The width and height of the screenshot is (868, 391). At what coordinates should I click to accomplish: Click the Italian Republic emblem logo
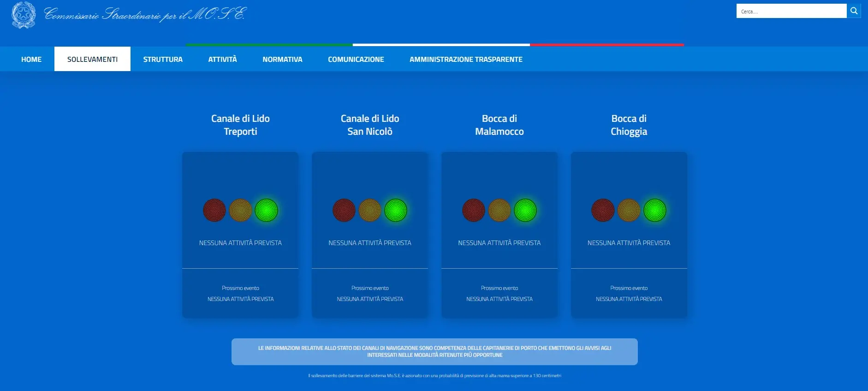(24, 15)
